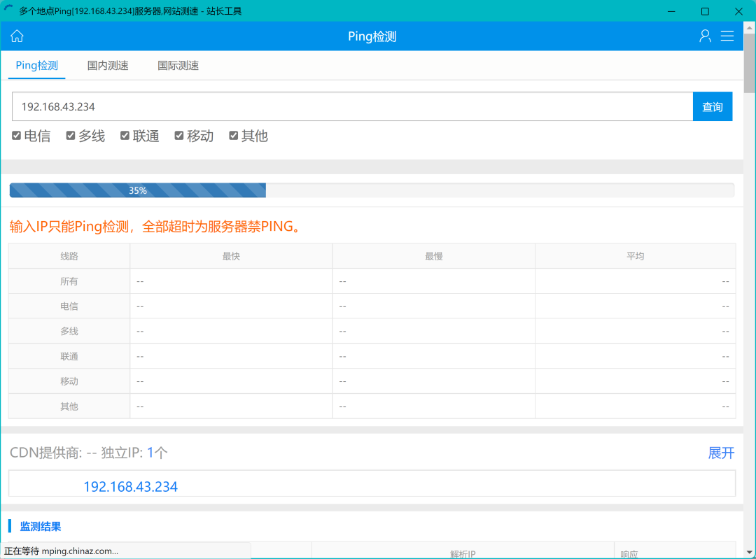Screen dimensions: 756x559
Task: Maximize the window
Action: [x=705, y=11]
